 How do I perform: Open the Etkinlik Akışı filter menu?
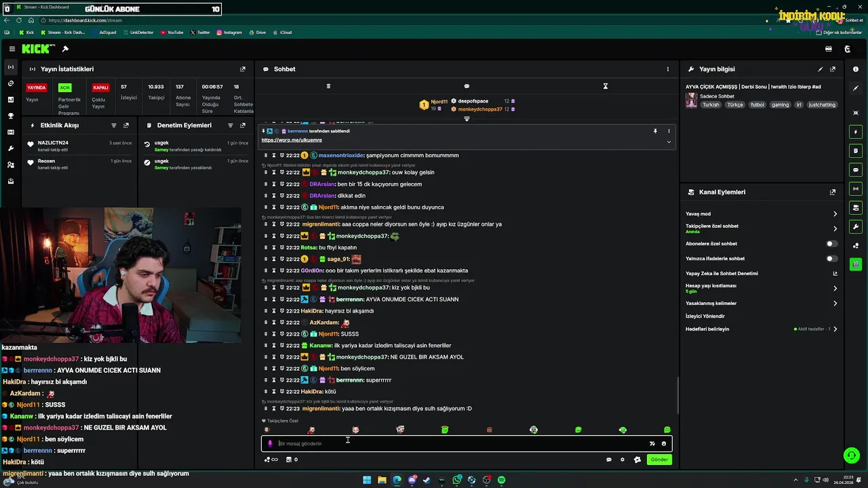(x=114, y=125)
